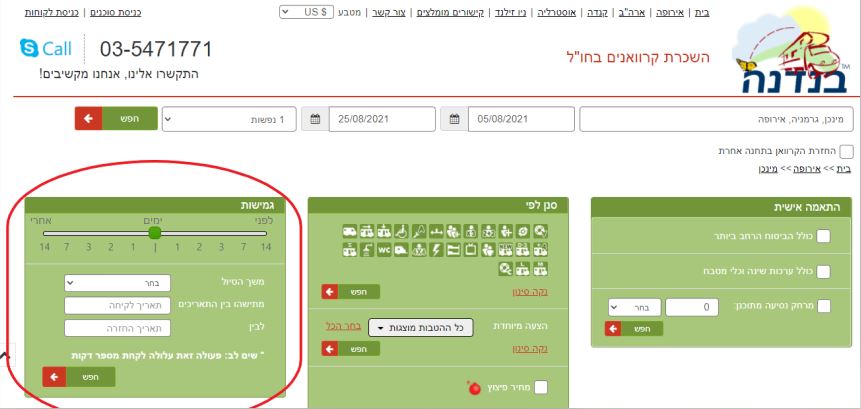
Task: Open calendar for pickup date 05/08/2021
Action: pos(454,119)
